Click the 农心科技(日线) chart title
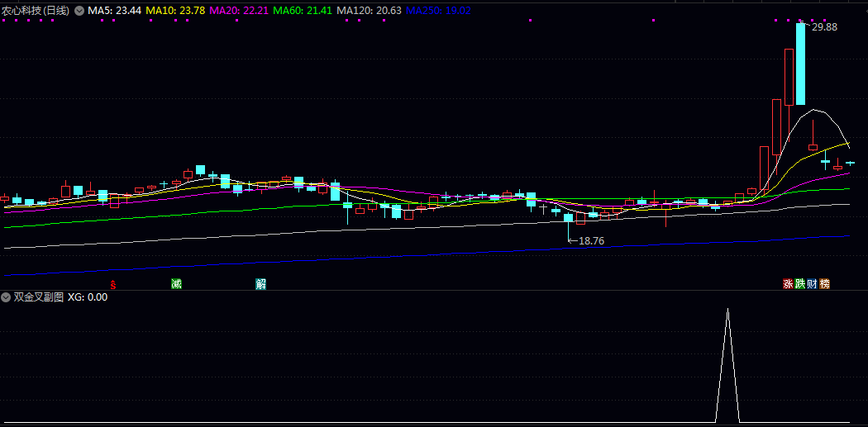 (x=36, y=11)
